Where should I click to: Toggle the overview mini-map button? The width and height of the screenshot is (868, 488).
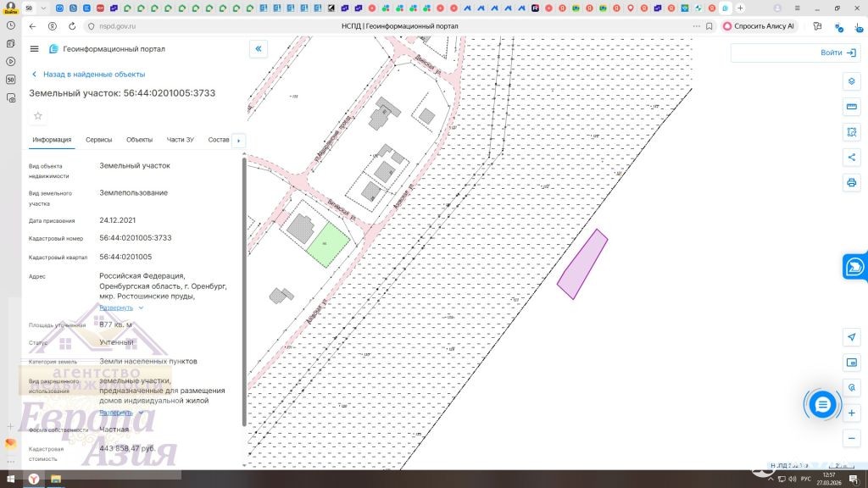[x=851, y=363]
